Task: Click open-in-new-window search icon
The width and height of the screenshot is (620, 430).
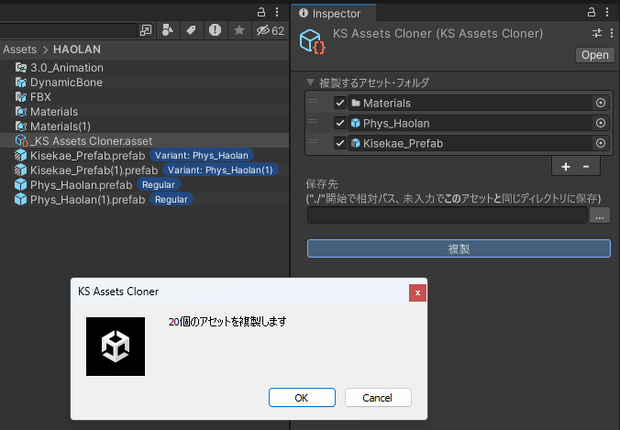Action: point(146,30)
